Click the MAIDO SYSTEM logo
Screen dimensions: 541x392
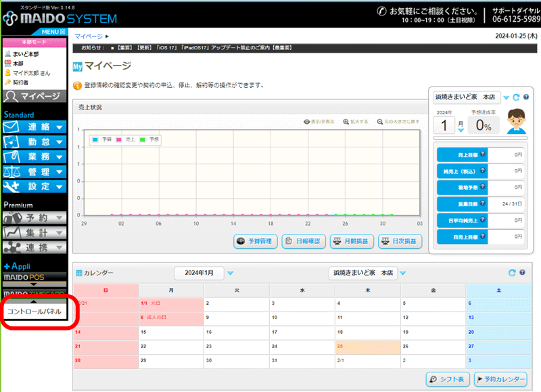[60, 18]
